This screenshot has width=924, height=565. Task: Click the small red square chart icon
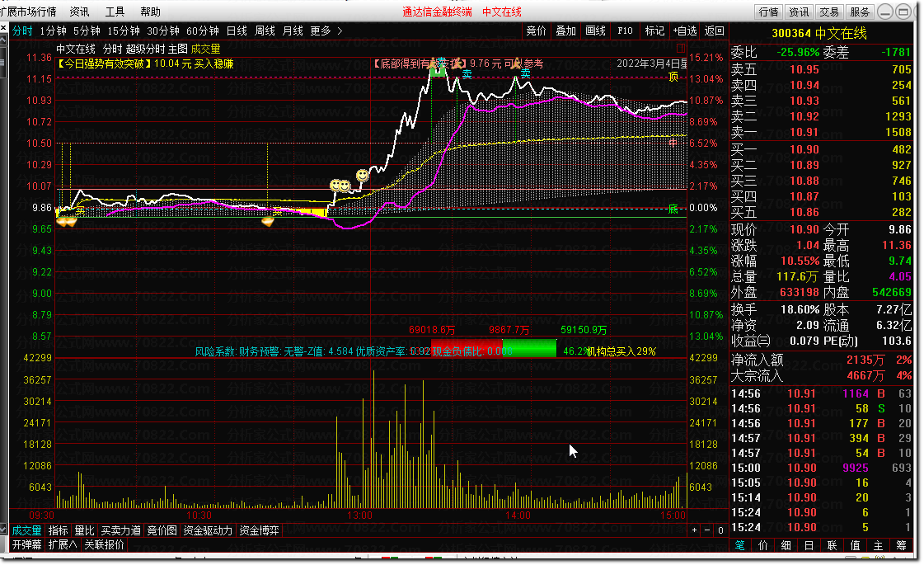coord(681,49)
